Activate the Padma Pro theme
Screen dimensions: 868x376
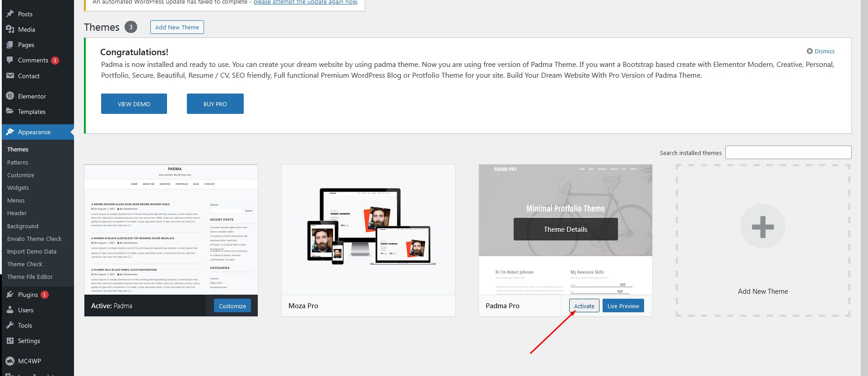click(584, 306)
